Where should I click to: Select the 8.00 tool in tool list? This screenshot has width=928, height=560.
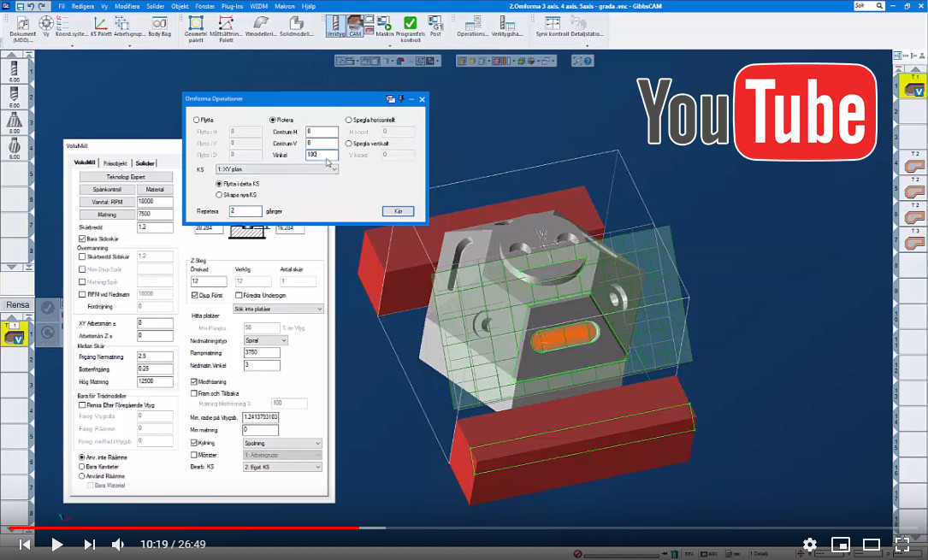click(15, 122)
